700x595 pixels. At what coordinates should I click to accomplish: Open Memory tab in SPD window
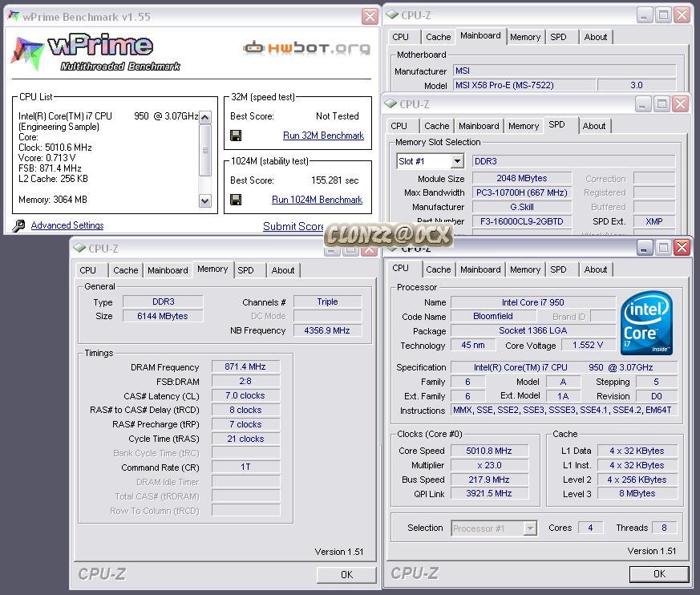point(524,126)
